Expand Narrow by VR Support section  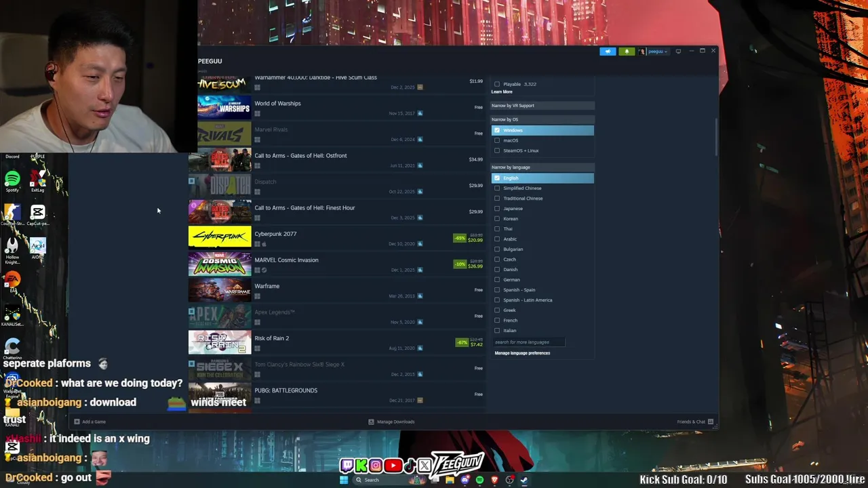coord(542,106)
